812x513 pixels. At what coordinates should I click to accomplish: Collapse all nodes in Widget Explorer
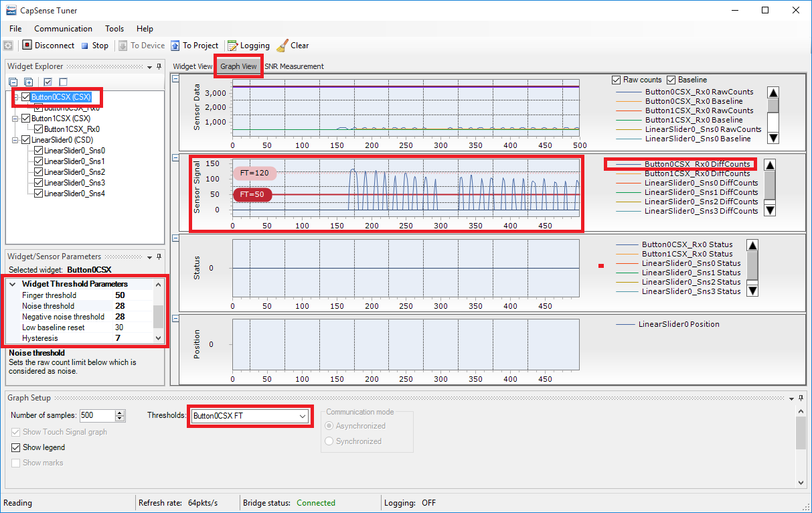coord(14,82)
